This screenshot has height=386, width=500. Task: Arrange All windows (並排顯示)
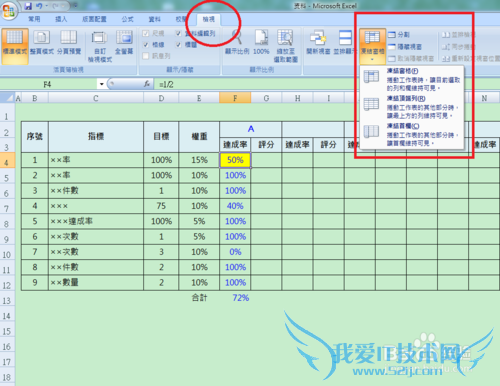tap(345, 43)
